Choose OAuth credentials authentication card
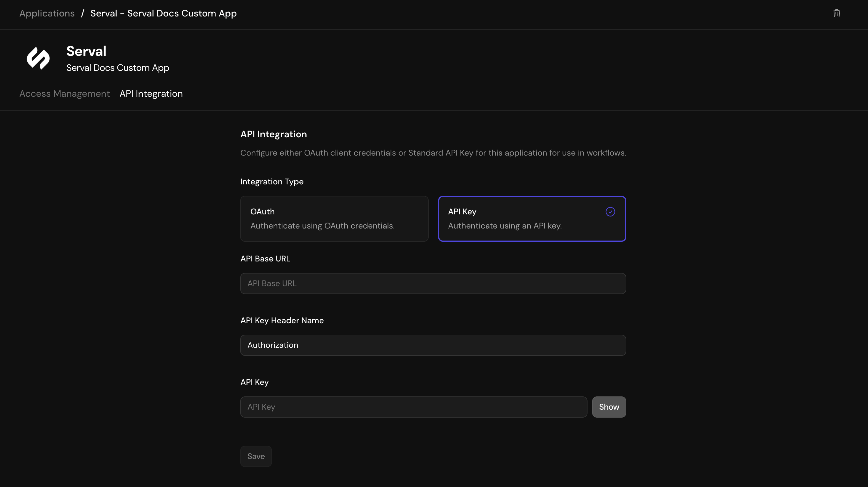Viewport: 868px width, 487px height. pos(334,219)
